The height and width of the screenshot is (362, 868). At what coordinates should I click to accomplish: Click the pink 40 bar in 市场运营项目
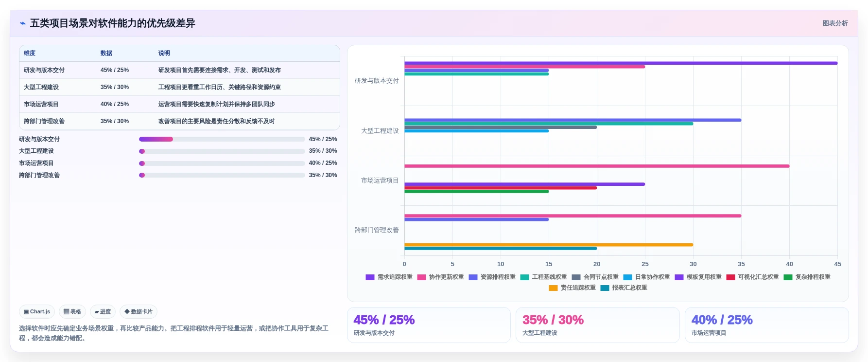597,166
